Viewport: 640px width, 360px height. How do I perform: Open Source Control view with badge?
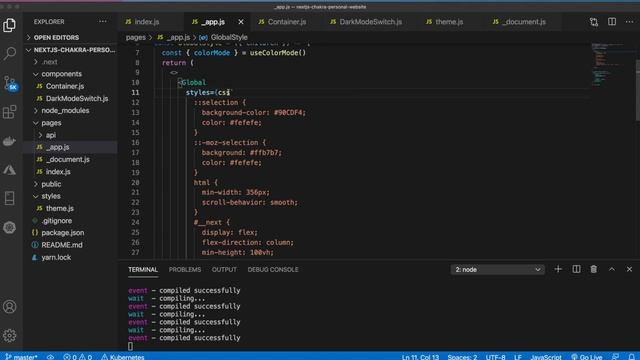10,83
